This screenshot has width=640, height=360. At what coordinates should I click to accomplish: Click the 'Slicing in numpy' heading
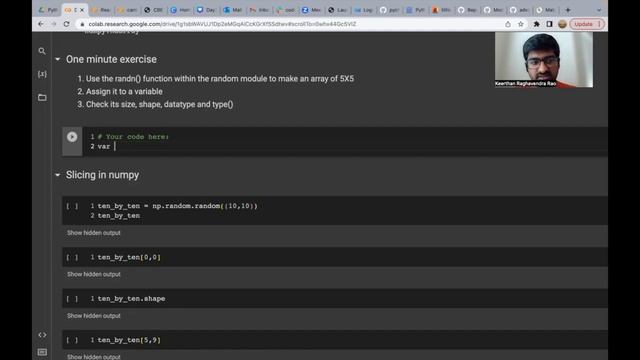(102, 175)
